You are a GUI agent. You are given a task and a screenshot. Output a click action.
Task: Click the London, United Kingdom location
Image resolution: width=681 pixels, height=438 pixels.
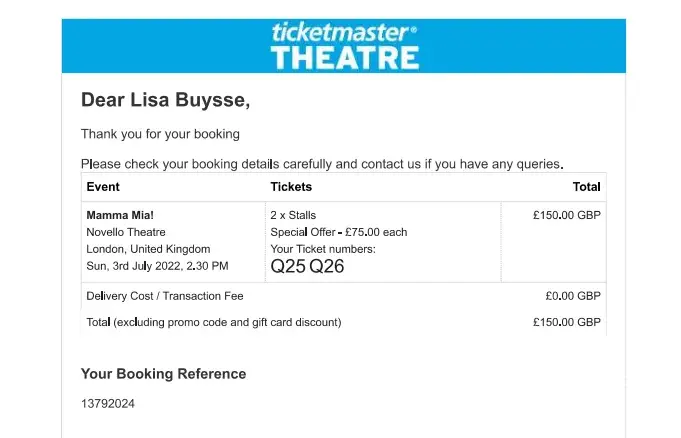click(x=148, y=249)
